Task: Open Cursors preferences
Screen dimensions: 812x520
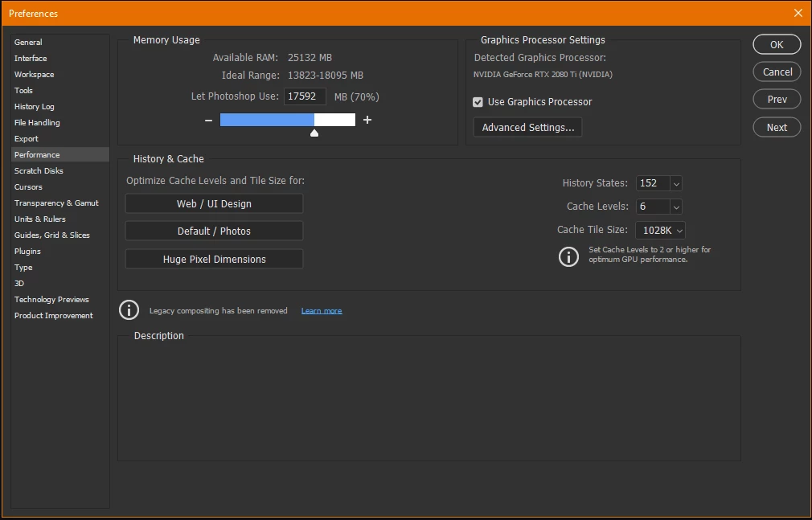Action: point(60,186)
